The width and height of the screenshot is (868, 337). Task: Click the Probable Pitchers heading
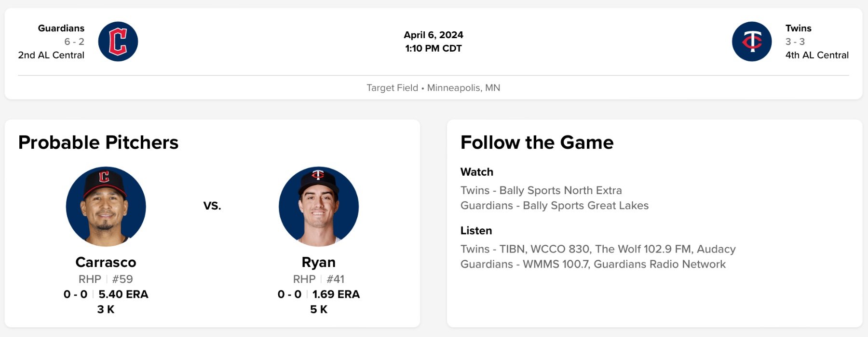(98, 142)
